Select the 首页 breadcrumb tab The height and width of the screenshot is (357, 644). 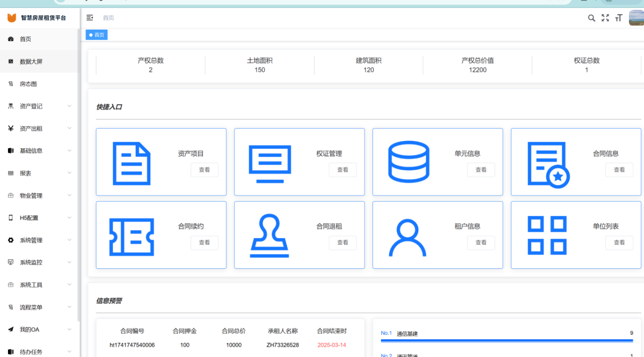[x=96, y=34]
